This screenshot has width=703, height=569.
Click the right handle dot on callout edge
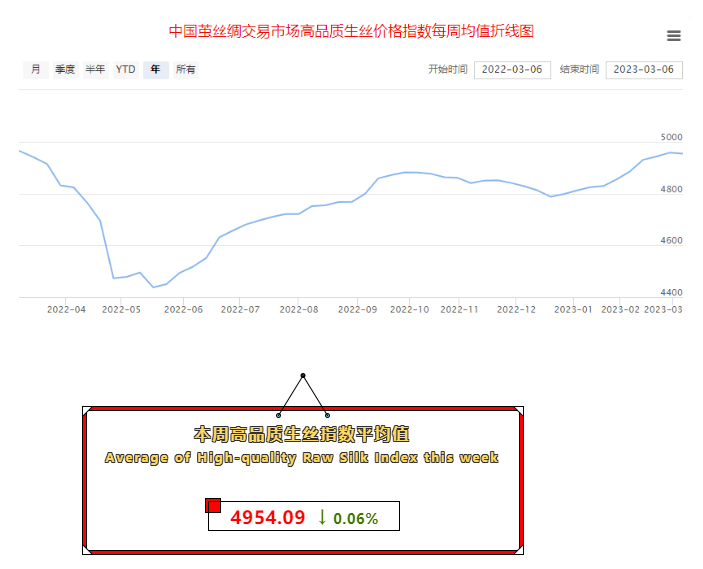pos(327,414)
